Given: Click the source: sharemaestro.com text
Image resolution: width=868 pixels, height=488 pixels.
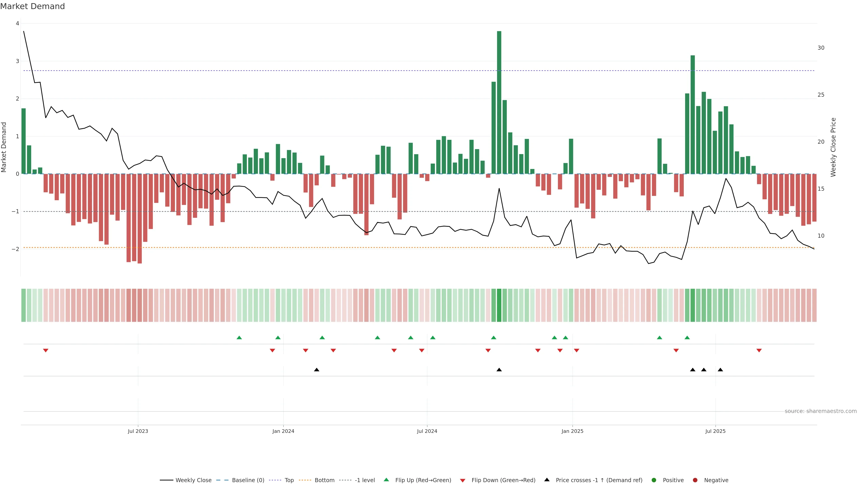Looking at the screenshot, I should [x=821, y=411].
